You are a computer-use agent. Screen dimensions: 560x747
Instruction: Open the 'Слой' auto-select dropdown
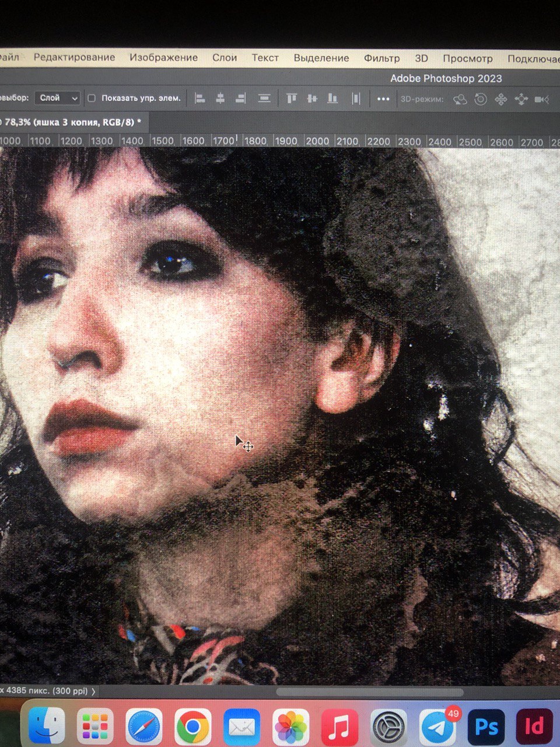click(57, 98)
